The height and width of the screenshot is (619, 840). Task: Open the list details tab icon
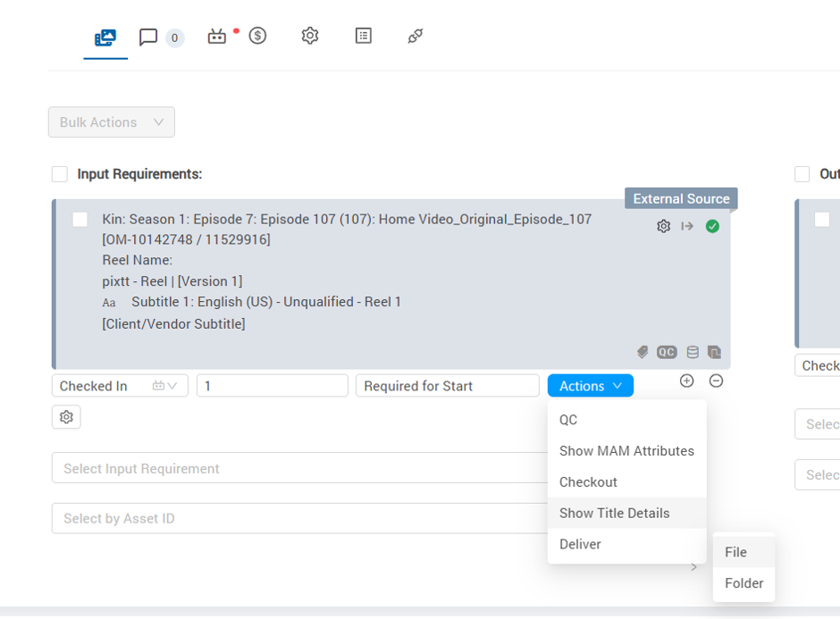point(363,36)
